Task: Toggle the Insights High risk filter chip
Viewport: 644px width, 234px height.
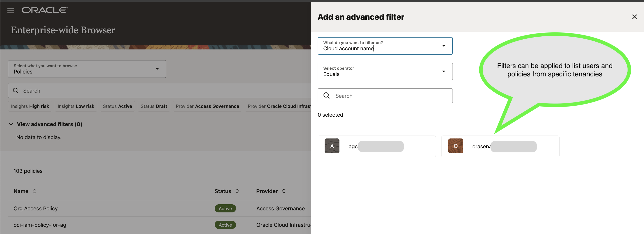Action: pyautogui.click(x=30, y=106)
